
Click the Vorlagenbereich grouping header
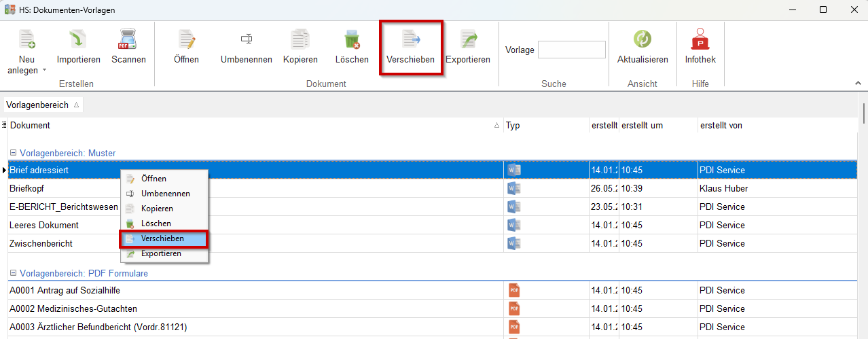[43, 105]
